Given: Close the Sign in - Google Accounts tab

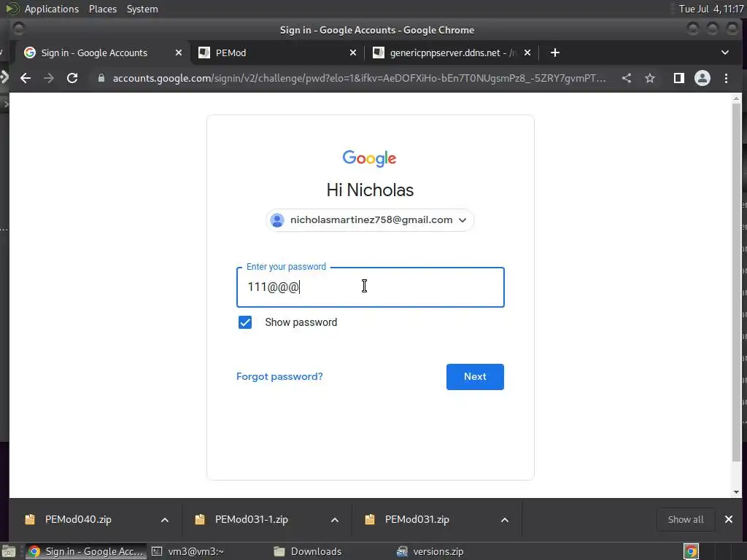Looking at the screenshot, I should click(179, 52).
